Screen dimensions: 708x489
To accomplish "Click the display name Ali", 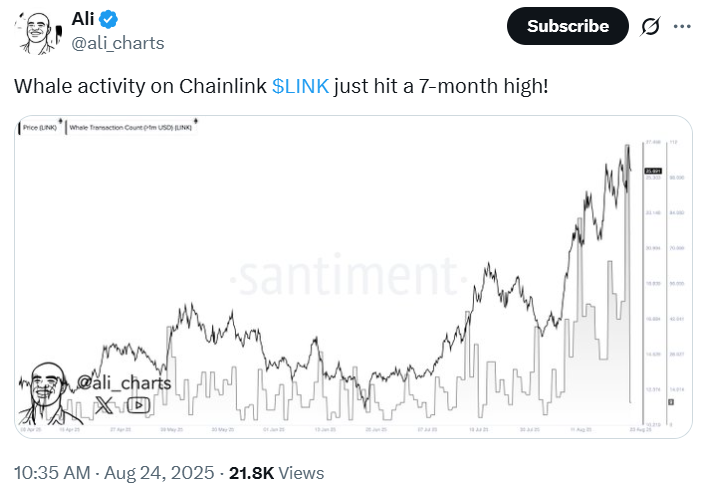I will point(83,19).
